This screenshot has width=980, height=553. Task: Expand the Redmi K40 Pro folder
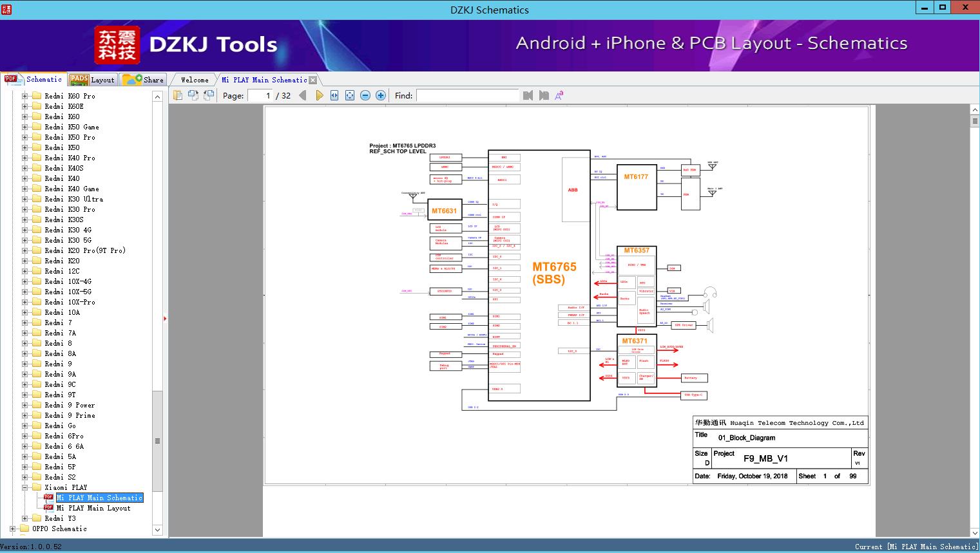pyautogui.click(x=24, y=158)
